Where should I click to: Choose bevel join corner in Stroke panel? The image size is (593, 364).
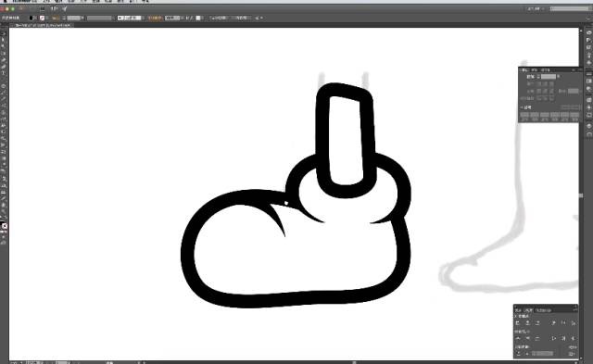point(551,91)
